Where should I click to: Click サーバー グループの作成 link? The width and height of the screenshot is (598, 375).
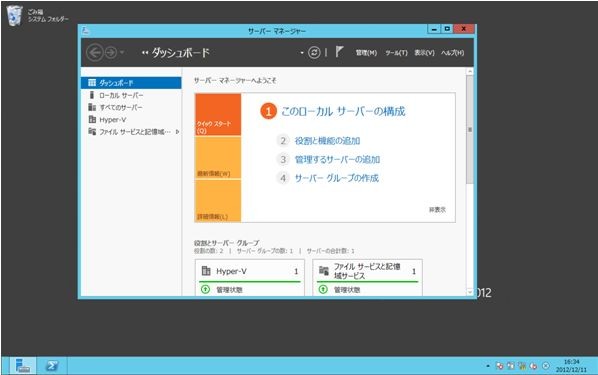[337, 178]
